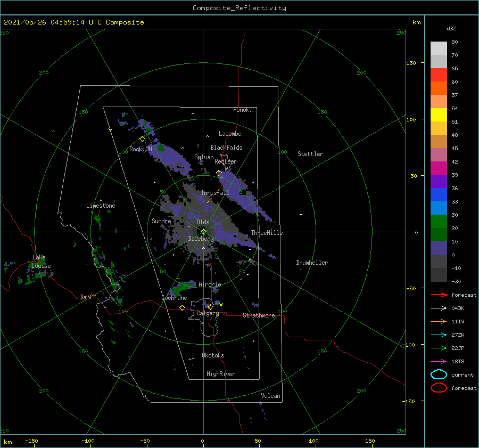Click the Calgary city label

click(x=208, y=313)
